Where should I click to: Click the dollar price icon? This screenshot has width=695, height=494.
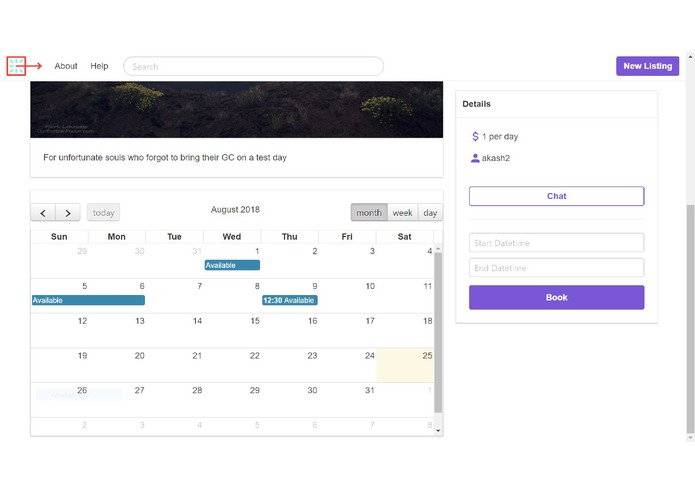pos(475,136)
